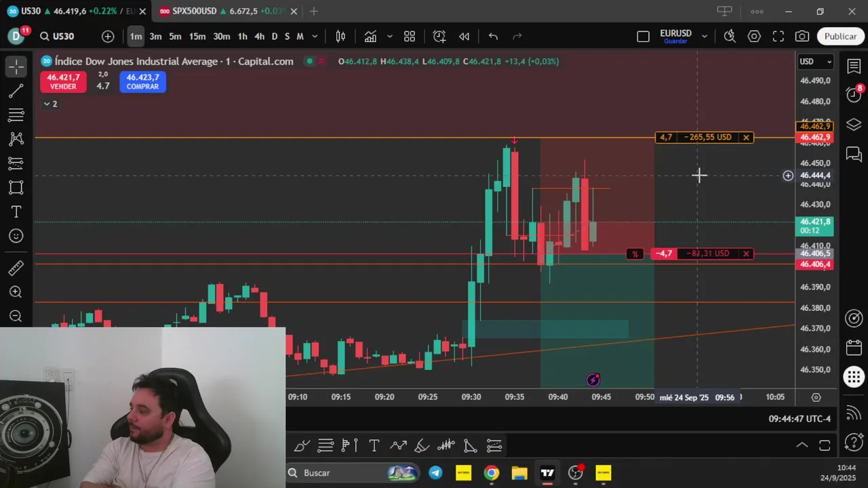Switch to the 5m timeframe
The width and height of the screenshot is (868, 488).
click(x=175, y=37)
